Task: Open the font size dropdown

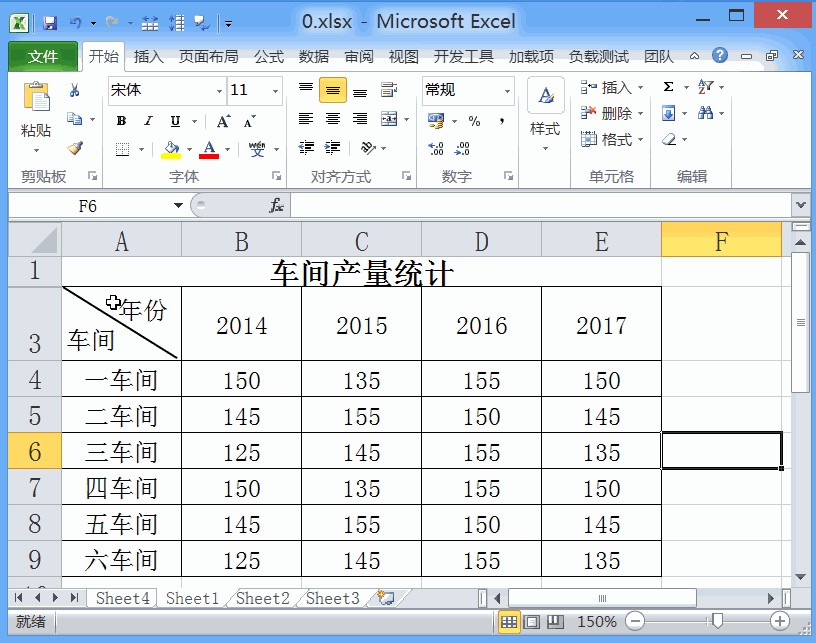Action: 274,89
